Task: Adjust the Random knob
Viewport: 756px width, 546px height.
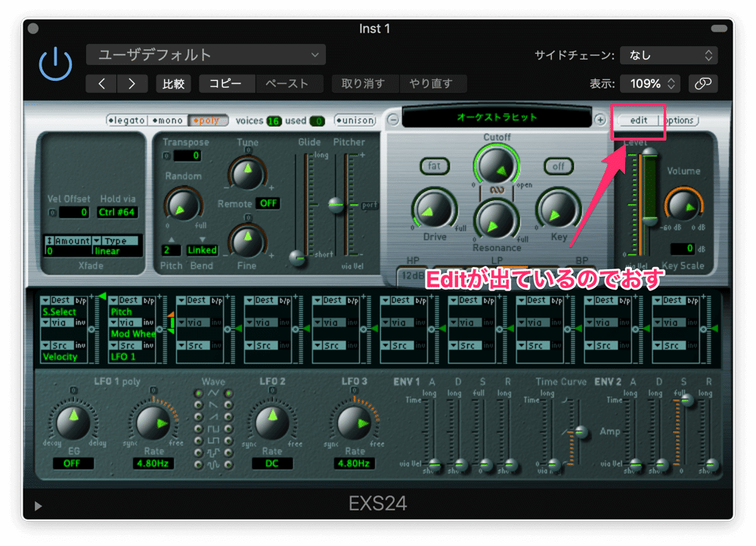Action: 183,206
